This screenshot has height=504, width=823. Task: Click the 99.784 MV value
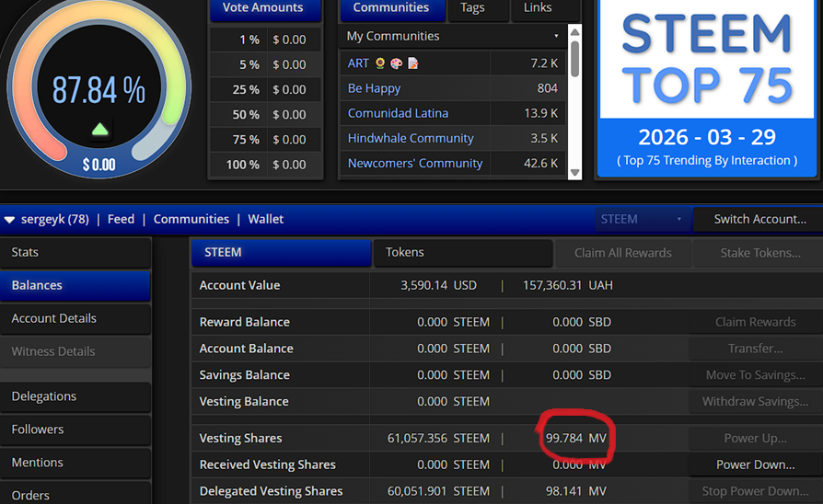tap(575, 438)
